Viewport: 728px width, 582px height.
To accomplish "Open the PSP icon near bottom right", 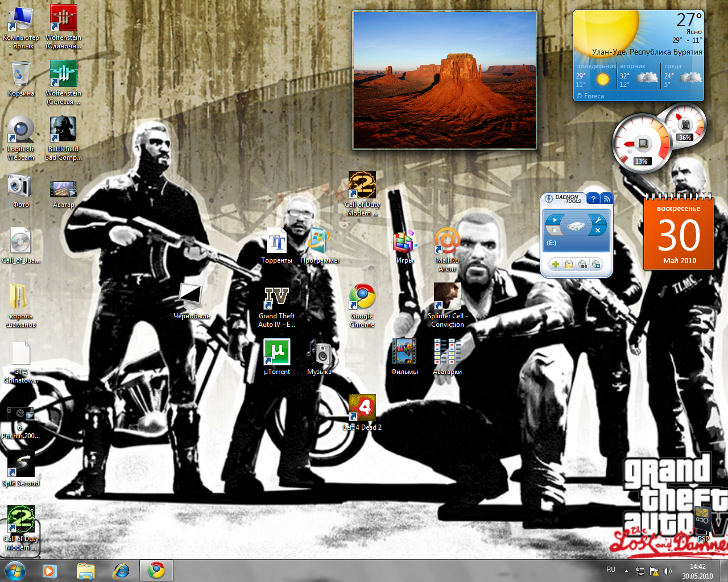I will click(704, 524).
